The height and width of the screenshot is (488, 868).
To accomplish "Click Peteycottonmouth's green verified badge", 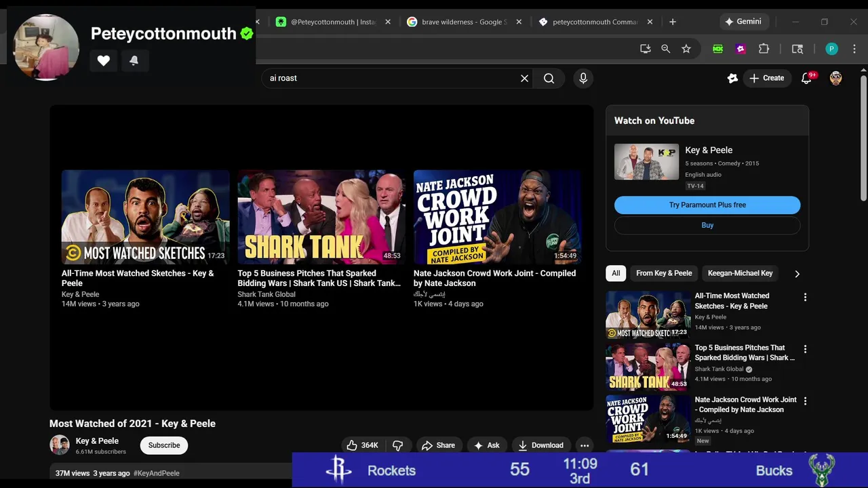I will click(x=247, y=33).
